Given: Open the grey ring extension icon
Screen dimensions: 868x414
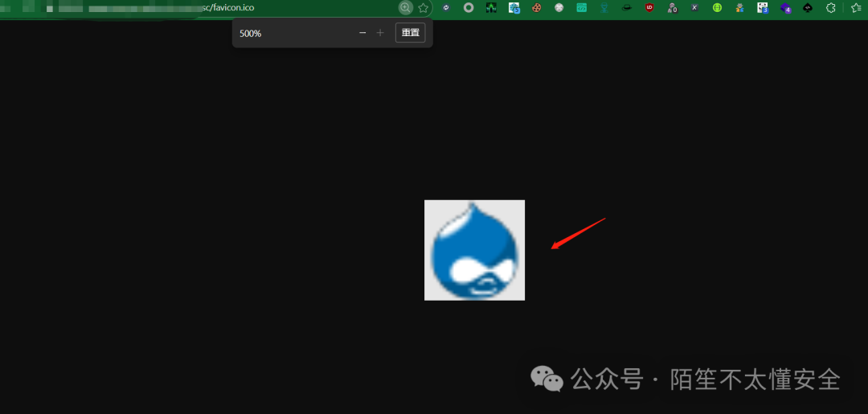Looking at the screenshot, I should pos(469,8).
